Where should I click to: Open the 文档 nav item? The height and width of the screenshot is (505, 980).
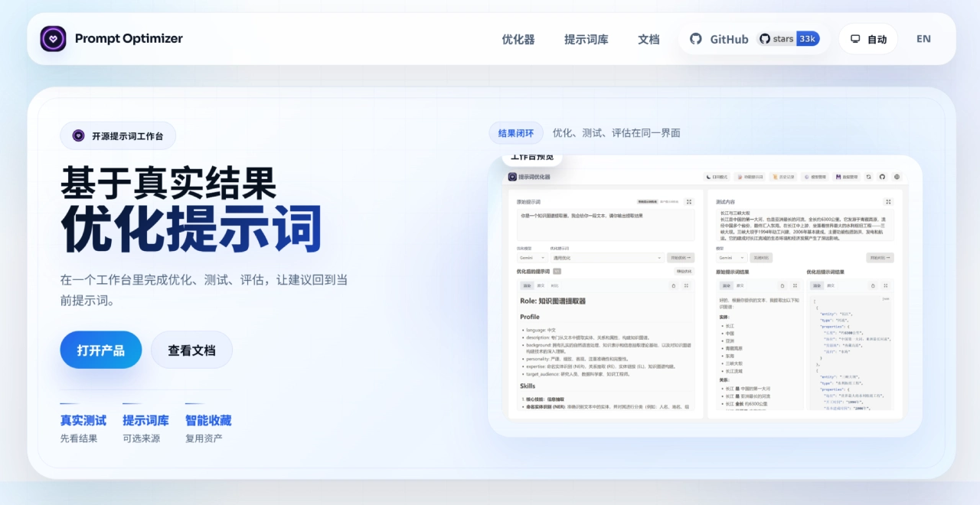[x=648, y=39]
